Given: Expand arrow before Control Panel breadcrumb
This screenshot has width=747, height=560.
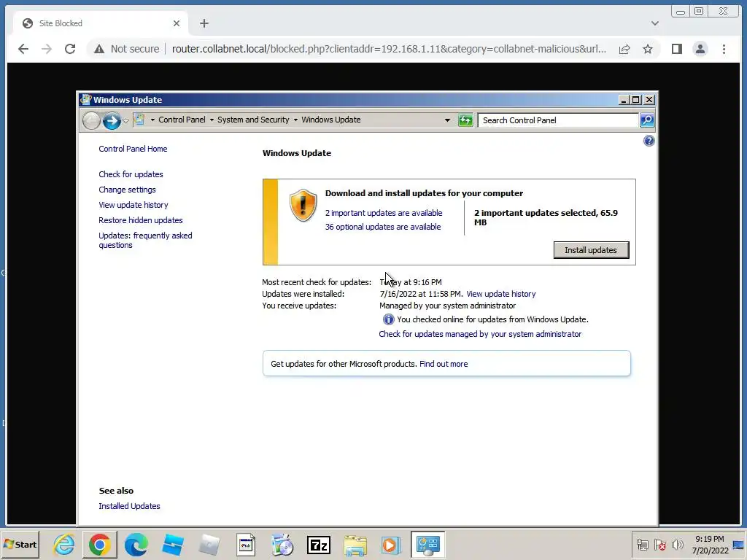Looking at the screenshot, I should (152, 120).
